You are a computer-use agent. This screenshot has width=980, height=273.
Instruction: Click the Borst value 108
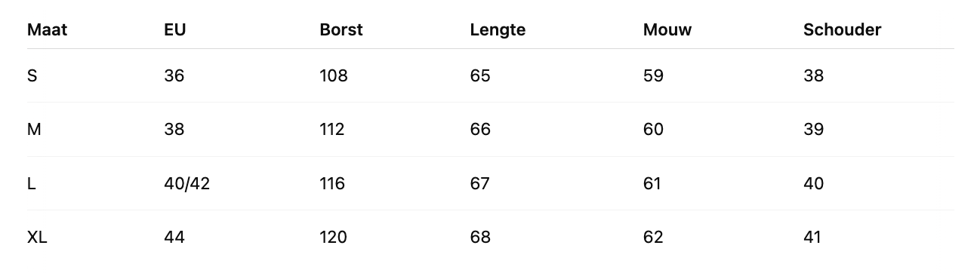[x=334, y=75]
